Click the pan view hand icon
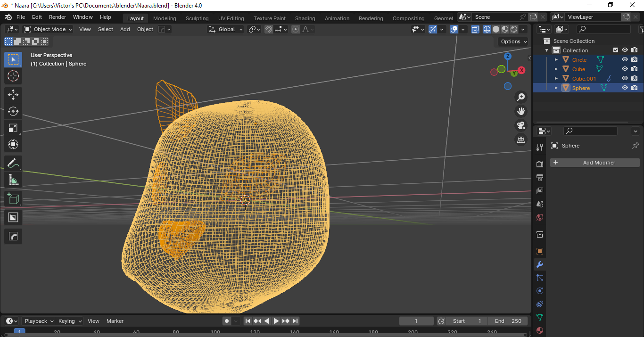The image size is (644, 337). (x=521, y=111)
